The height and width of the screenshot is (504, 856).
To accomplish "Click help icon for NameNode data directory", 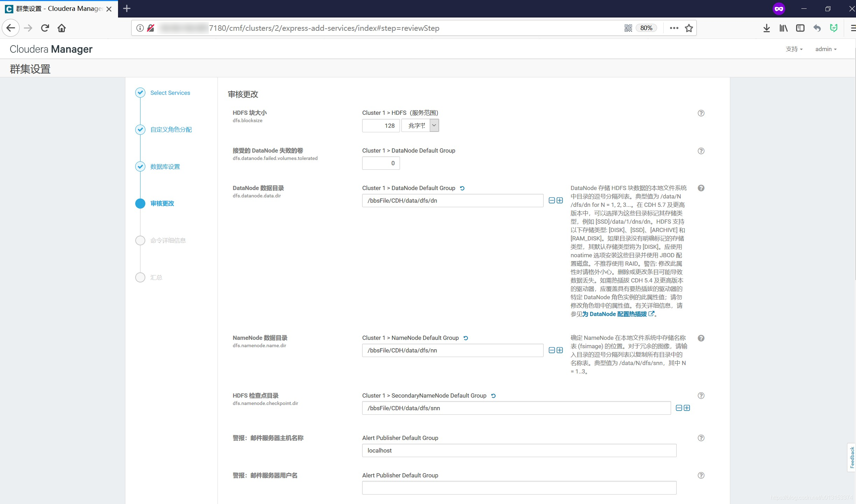I will point(701,338).
